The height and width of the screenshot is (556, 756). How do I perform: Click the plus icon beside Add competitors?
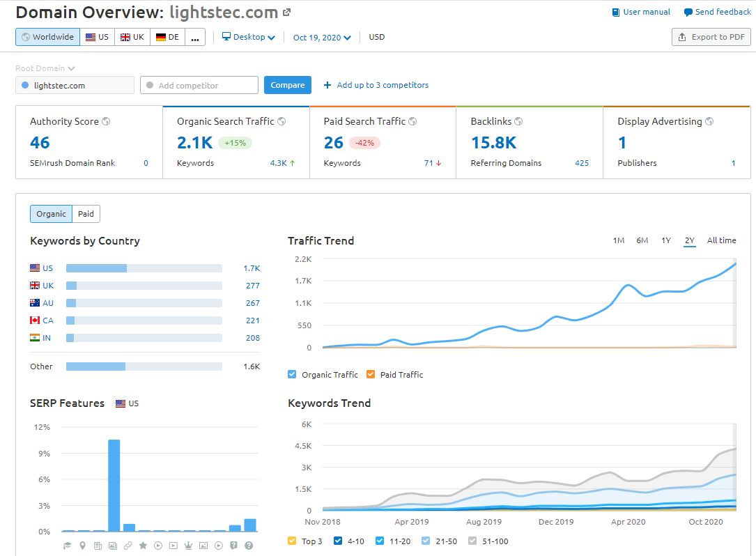[x=327, y=85]
